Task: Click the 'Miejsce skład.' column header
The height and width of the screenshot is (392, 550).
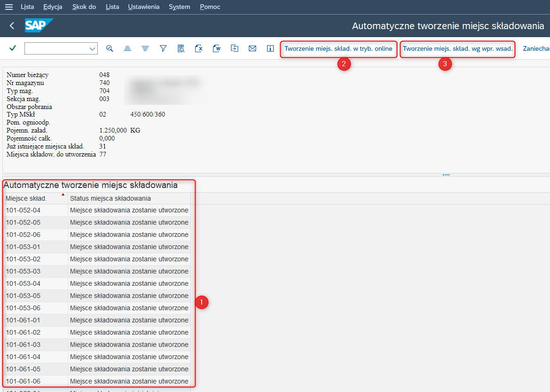Action: point(26,198)
